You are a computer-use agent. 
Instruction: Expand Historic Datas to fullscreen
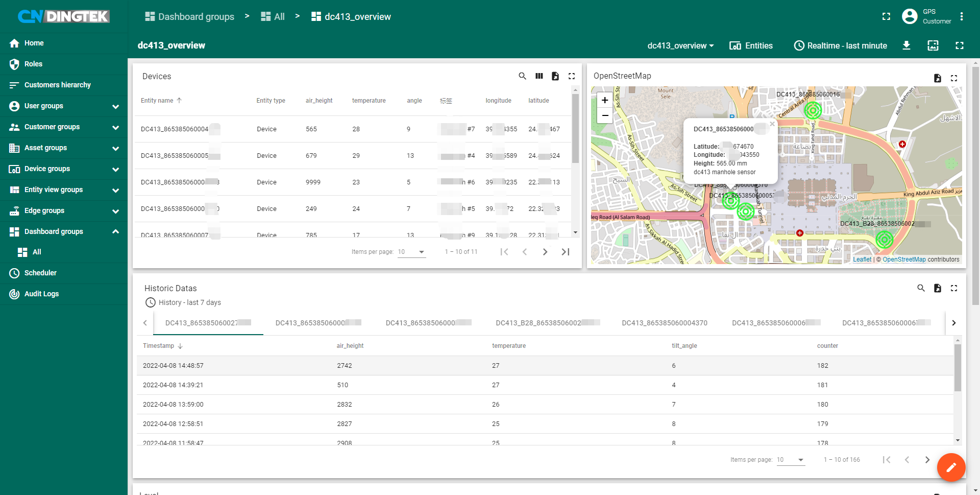pyautogui.click(x=954, y=288)
